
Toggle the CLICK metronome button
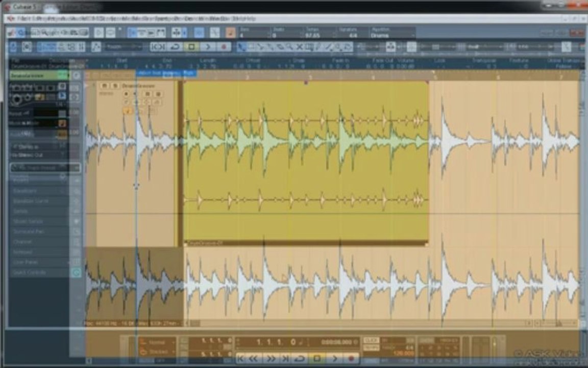click(371, 340)
